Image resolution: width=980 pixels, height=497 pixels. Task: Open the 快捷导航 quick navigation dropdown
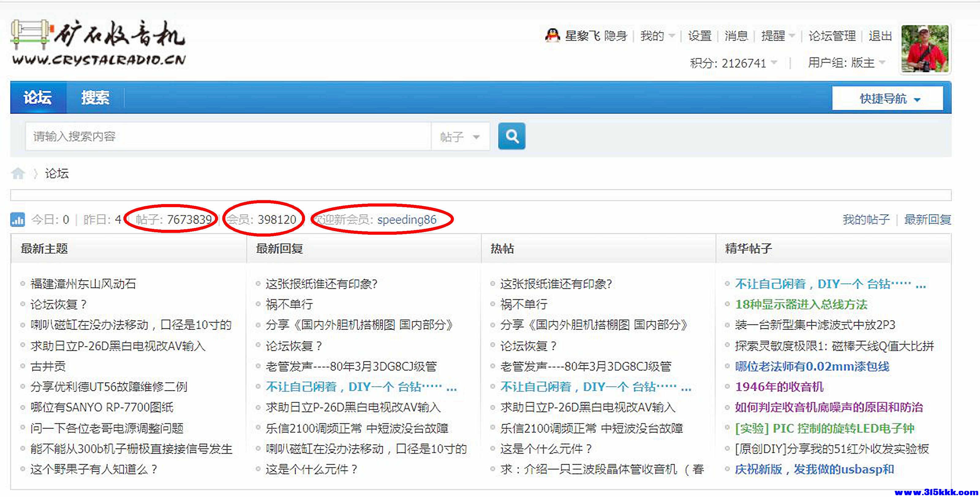[887, 99]
